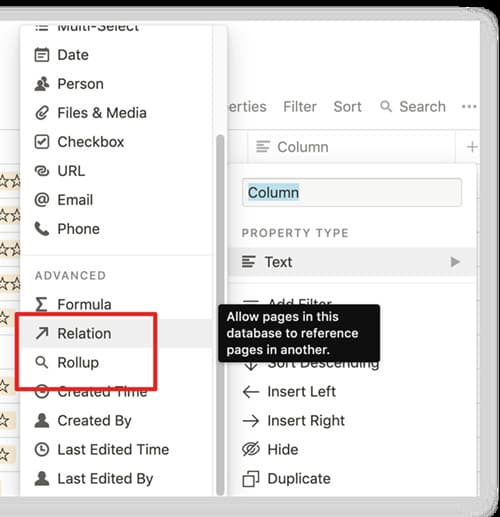The image size is (500, 517).
Task: Click the Sort button in toolbar
Action: [x=347, y=107]
